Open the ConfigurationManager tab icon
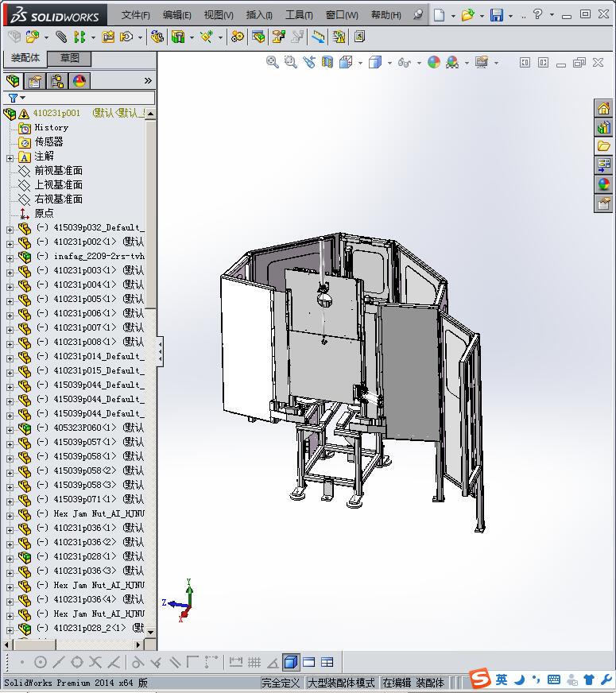The height and width of the screenshot is (693, 616). [57, 81]
